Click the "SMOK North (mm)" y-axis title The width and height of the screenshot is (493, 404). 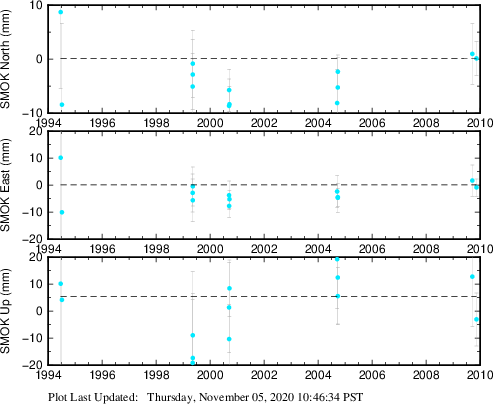point(6,59)
